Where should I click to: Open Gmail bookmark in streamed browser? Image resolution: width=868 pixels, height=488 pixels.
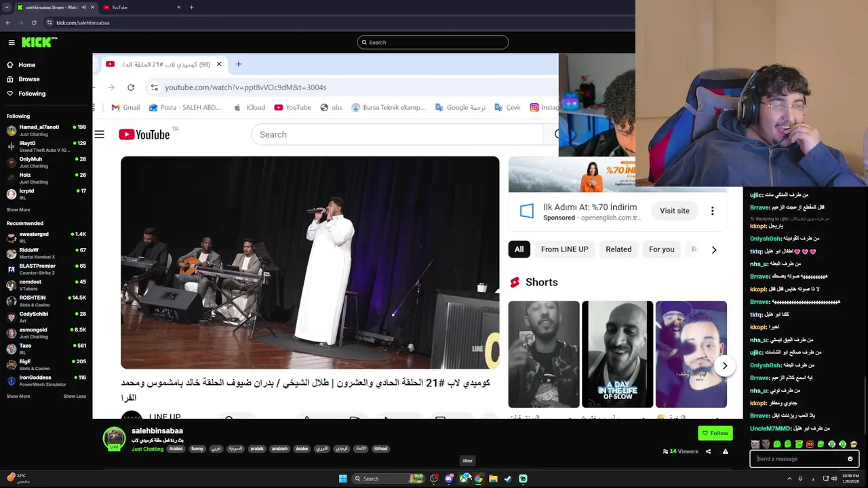(x=125, y=107)
